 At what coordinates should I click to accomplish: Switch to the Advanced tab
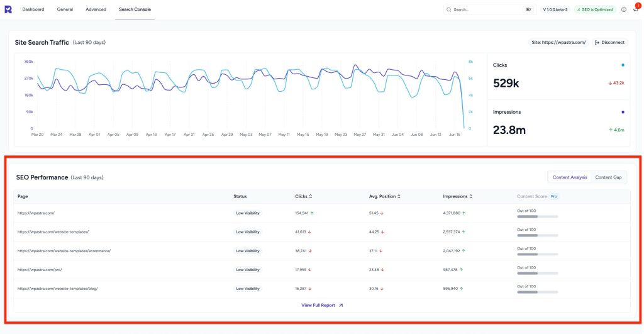coord(96,9)
